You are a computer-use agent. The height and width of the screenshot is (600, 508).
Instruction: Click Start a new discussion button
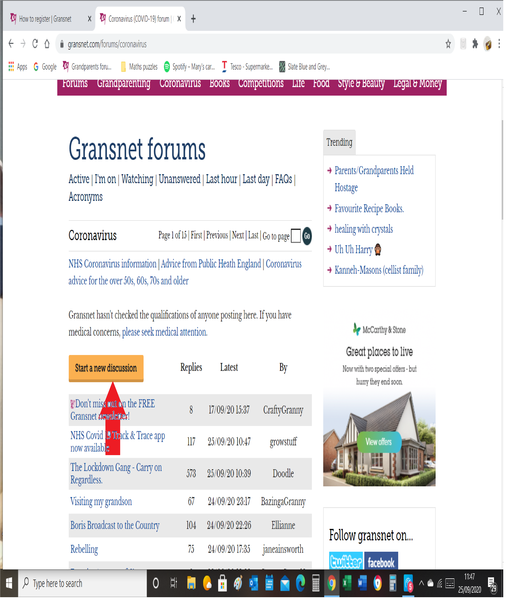click(106, 368)
